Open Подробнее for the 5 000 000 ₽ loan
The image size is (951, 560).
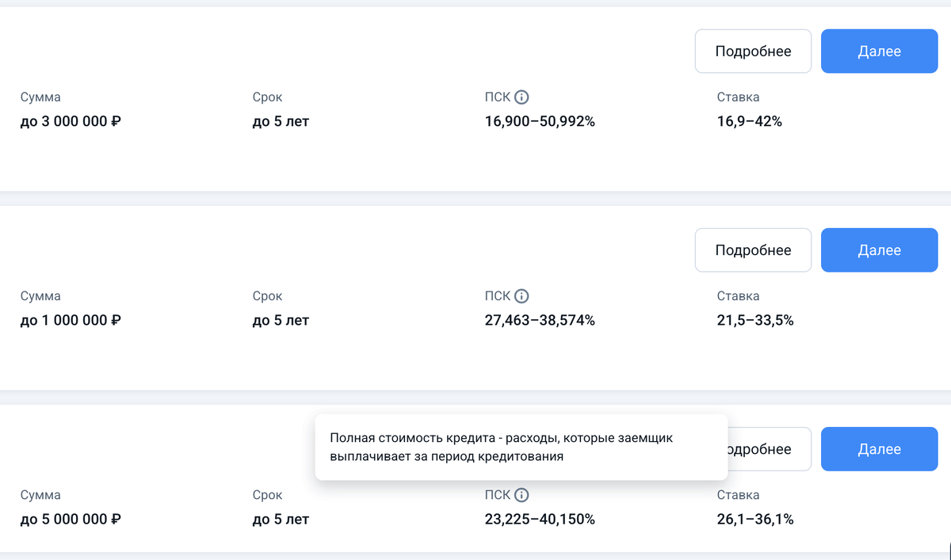(769, 449)
